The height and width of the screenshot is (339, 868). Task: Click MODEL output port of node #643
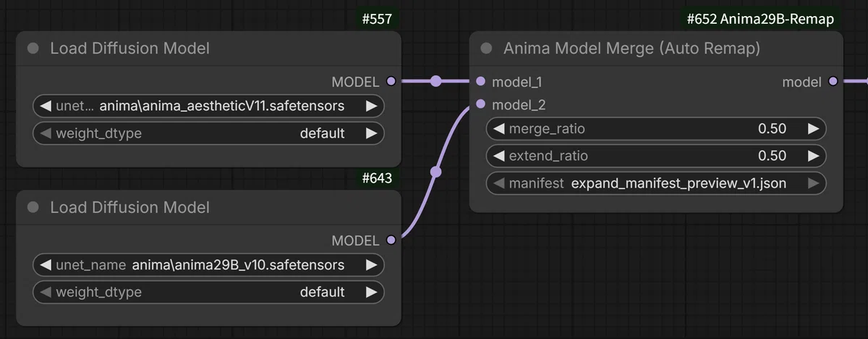391,240
